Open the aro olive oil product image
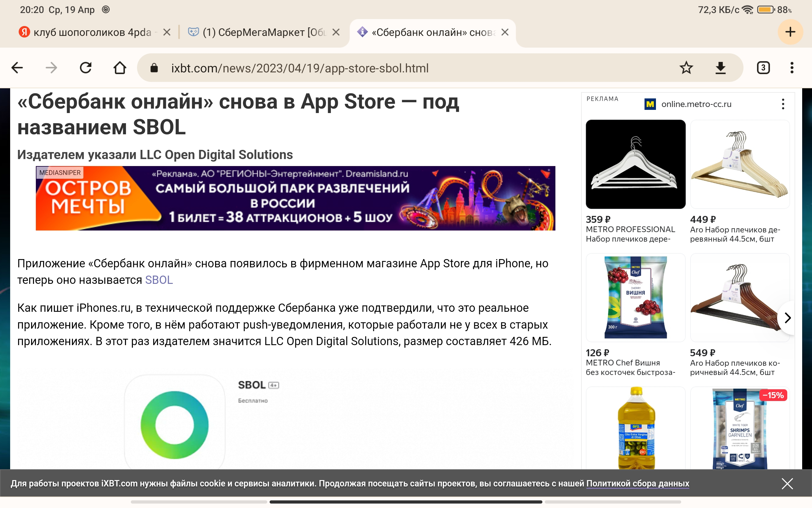 (x=636, y=428)
